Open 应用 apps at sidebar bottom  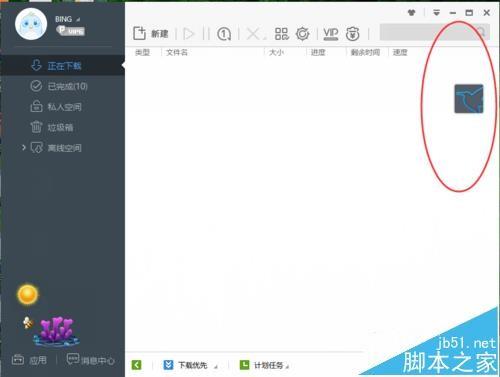[x=29, y=360]
